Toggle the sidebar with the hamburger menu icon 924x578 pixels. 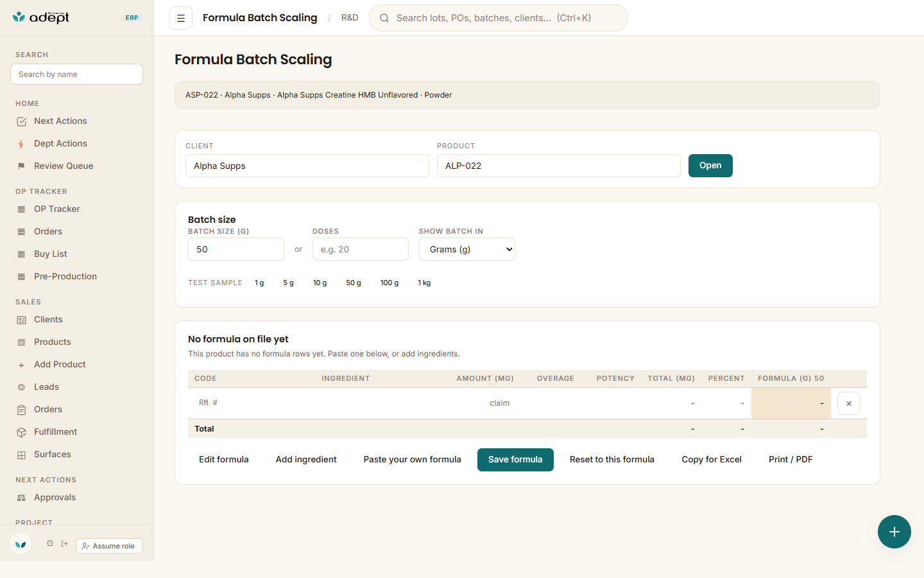[x=181, y=18]
